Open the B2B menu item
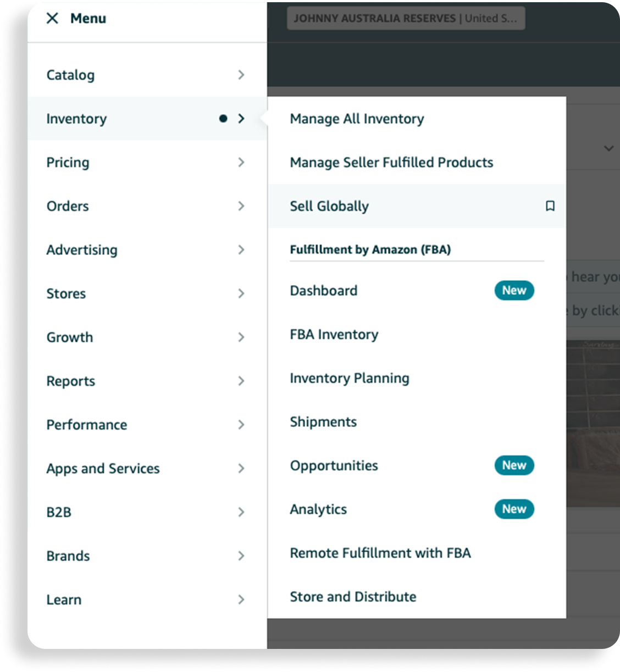This screenshot has width=620, height=672. [x=147, y=512]
